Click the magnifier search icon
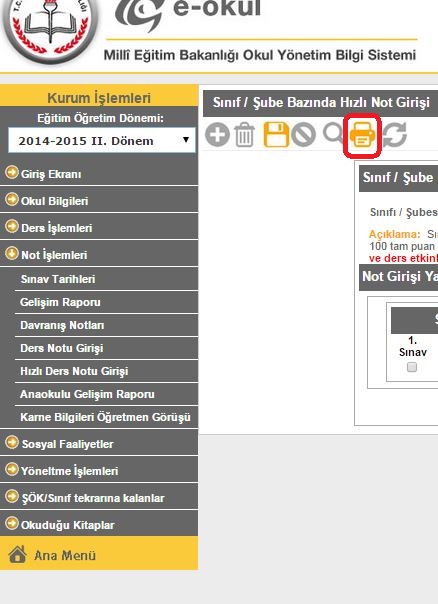Viewport: 438px width, 604px height. click(333, 133)
